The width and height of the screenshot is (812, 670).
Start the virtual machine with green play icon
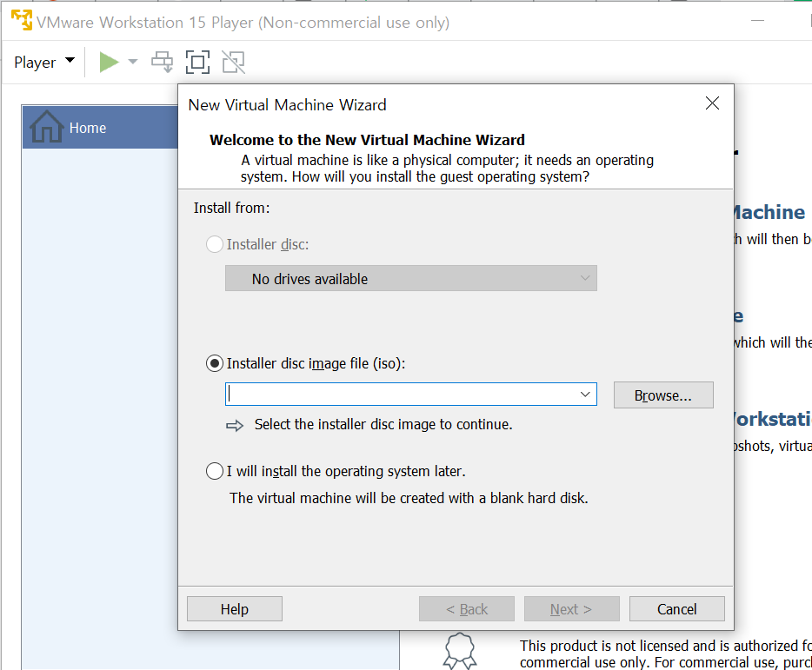pyautogui.click(x=109, y=62)
